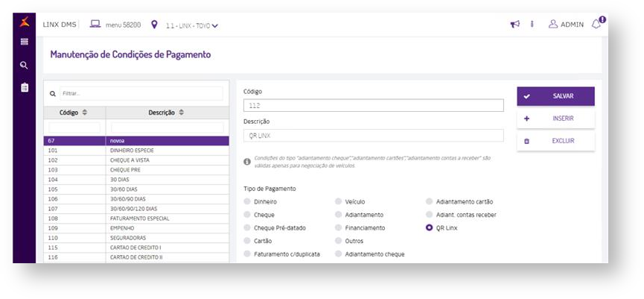Click the Filtrar search field

[x=140, y=94]
